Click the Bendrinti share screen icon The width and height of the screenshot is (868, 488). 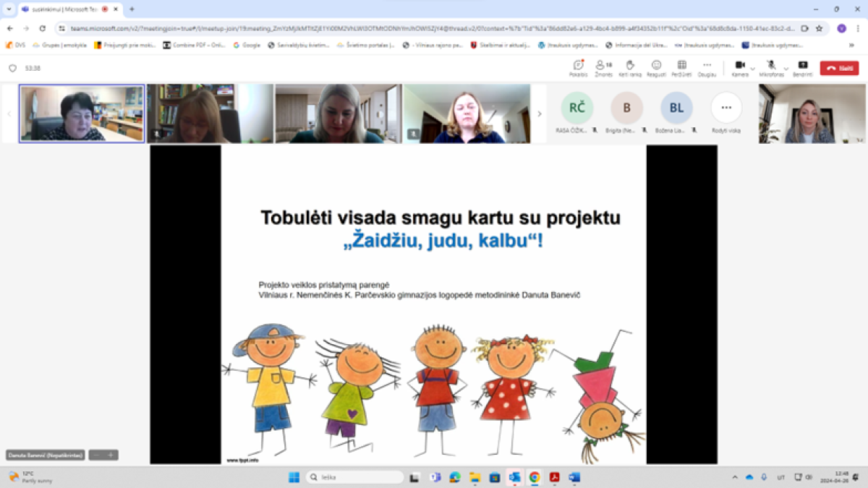[802, 66]
